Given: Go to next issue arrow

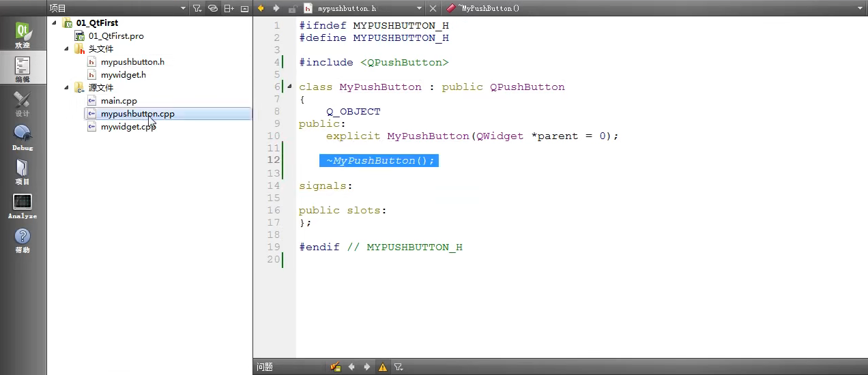Looking at the screenshot, I should click(x=367, y=367).
